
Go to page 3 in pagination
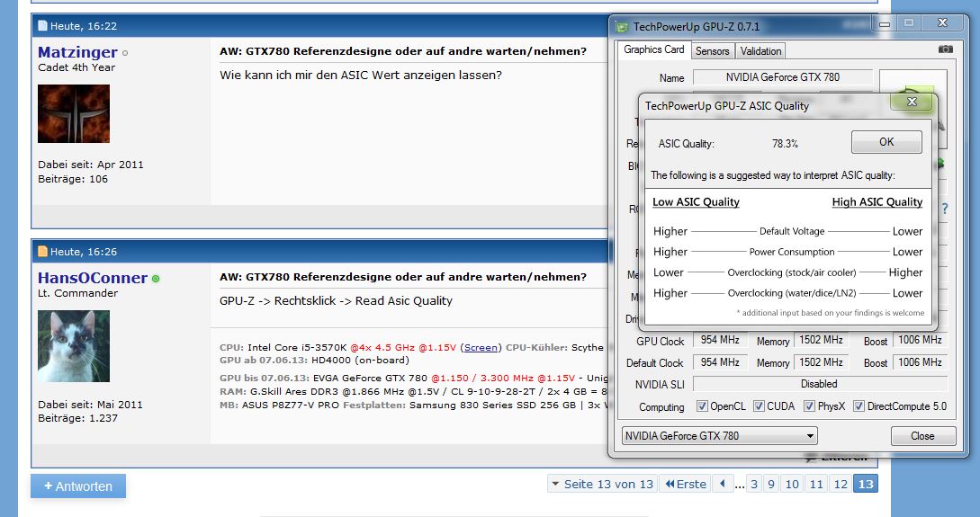coord(754,484)
